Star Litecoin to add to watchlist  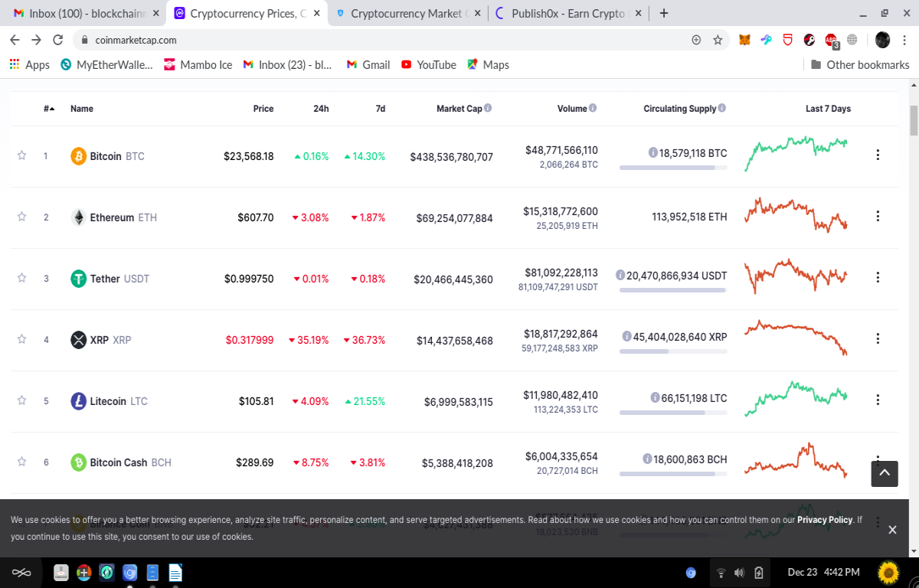click(21, 400)
